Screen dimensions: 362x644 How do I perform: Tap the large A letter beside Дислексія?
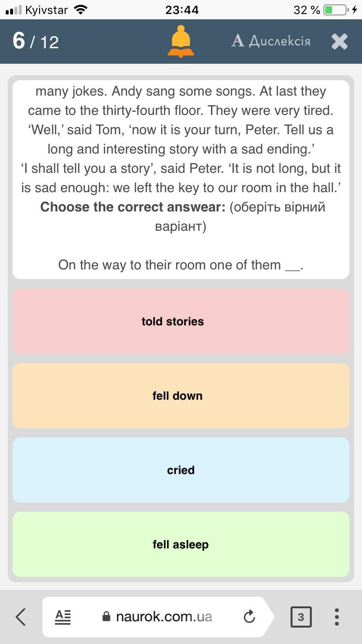point(237,41)
